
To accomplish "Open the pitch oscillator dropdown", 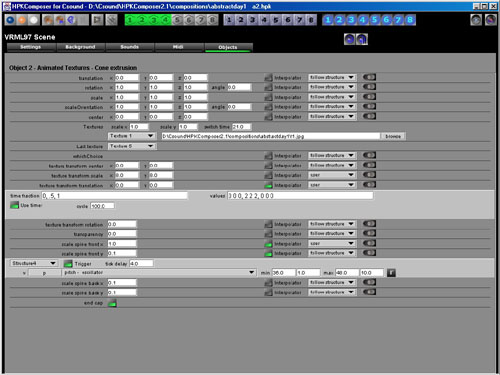I will pos(159,273).
